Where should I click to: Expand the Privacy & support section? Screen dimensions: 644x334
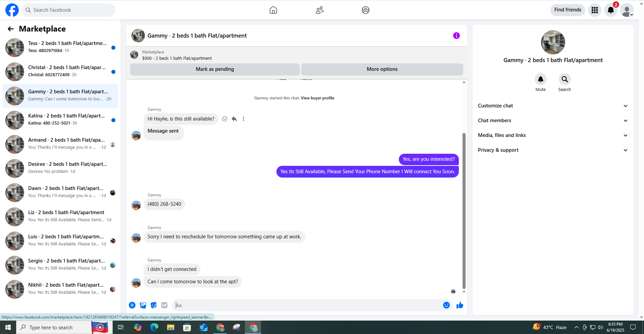[x=553, y=150]
